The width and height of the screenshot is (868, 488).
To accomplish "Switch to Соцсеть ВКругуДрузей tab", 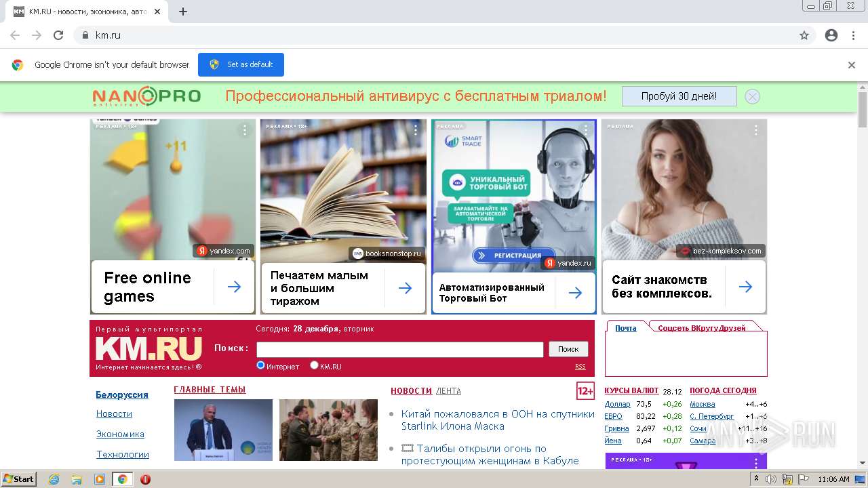I will [x=702, y=328].
